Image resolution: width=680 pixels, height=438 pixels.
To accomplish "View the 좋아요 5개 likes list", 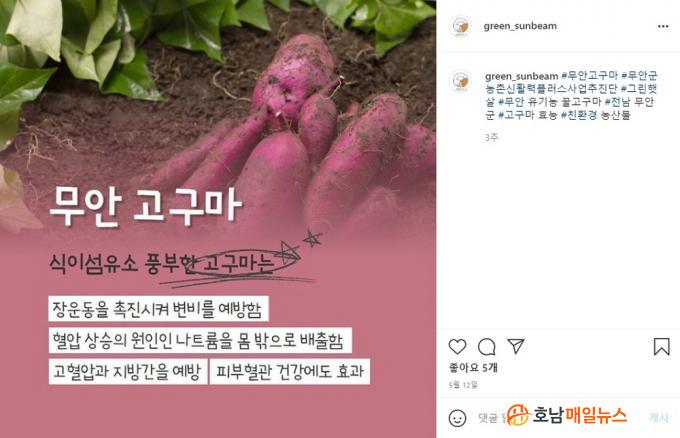I will coord(473,368).
